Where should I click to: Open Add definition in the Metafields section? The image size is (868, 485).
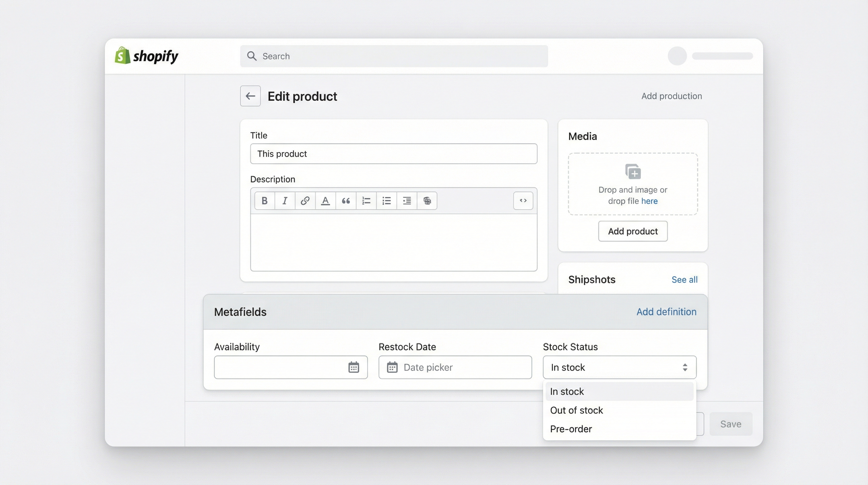(666, 312)
